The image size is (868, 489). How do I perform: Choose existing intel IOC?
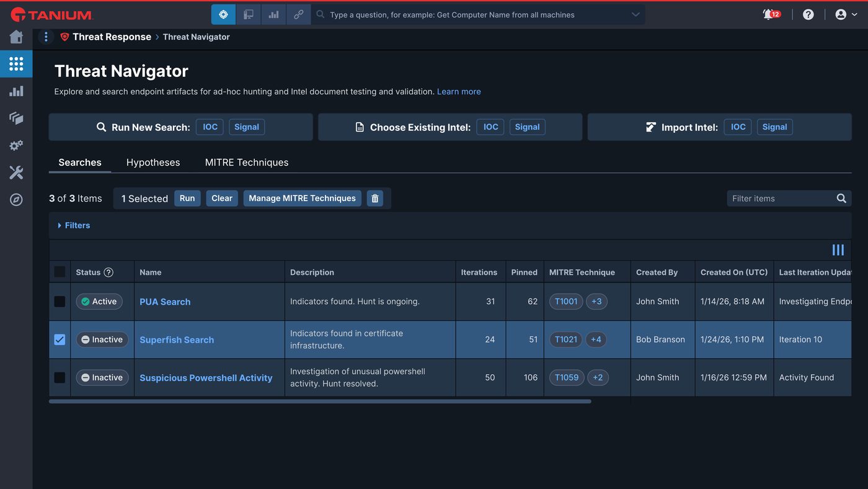pos(490,127)
